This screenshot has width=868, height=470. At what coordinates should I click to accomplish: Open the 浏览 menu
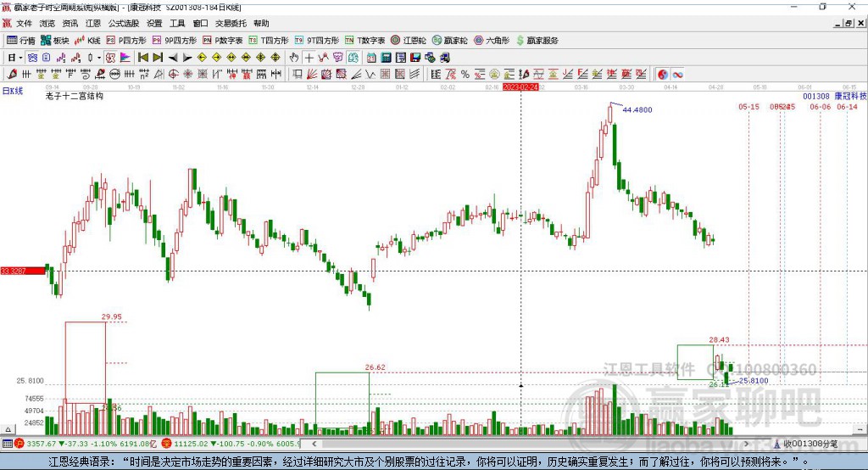tap(47, 23)
